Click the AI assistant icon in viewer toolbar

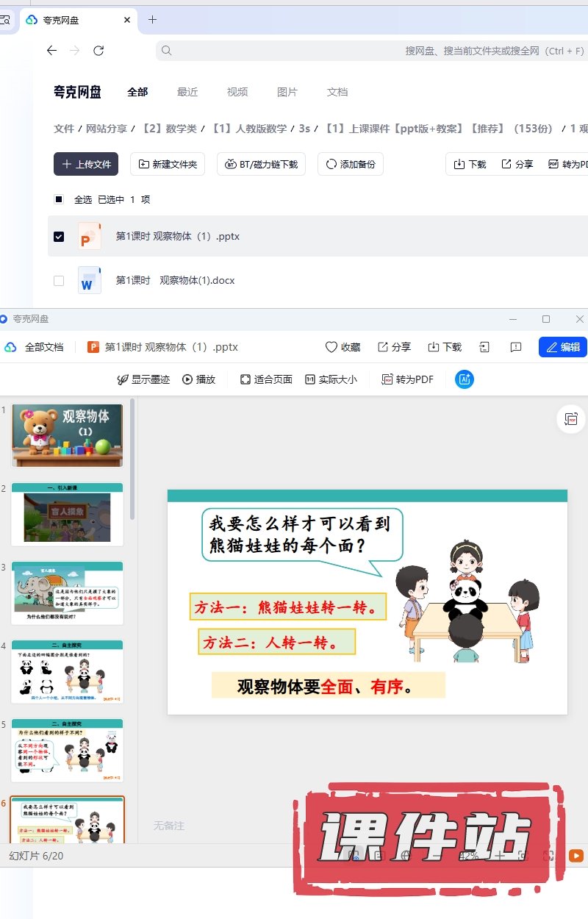(x=465, y=379)
